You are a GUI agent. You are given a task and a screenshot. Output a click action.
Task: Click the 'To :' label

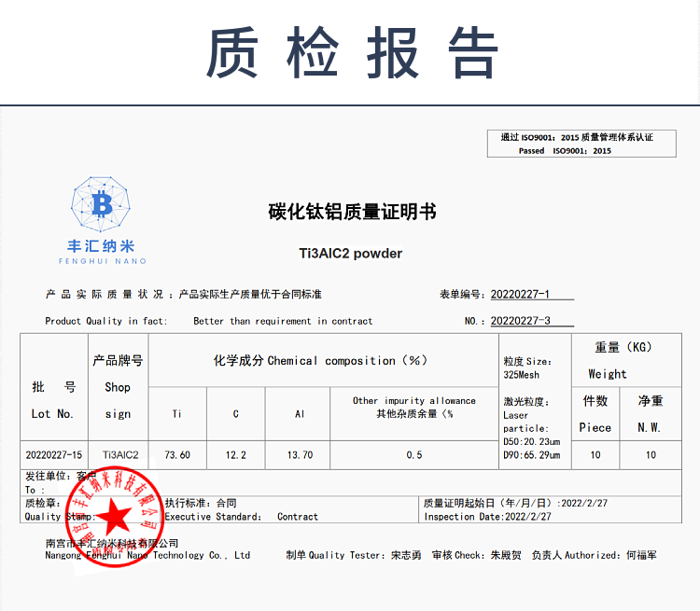click(35, 490)
